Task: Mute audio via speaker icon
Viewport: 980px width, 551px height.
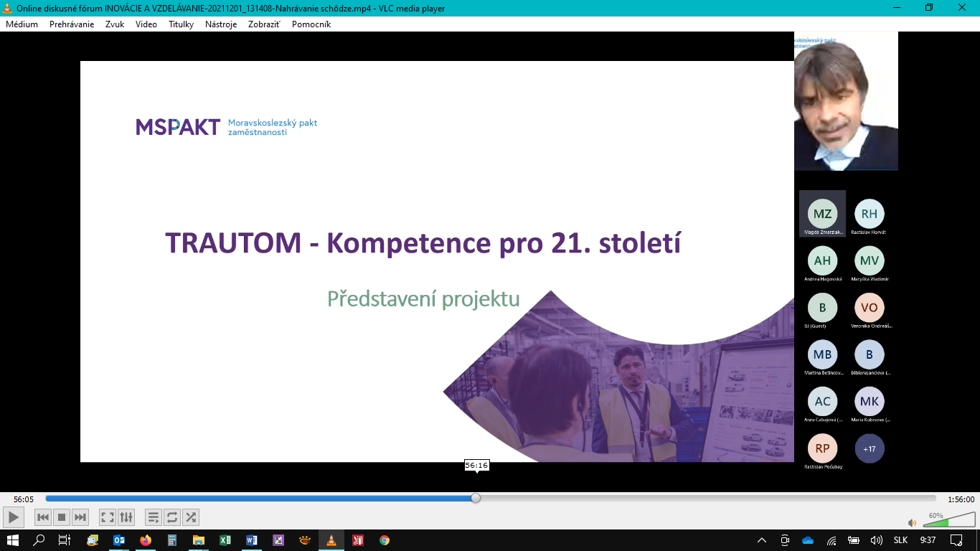Action: pyautogui.click(x=912, y=523)
